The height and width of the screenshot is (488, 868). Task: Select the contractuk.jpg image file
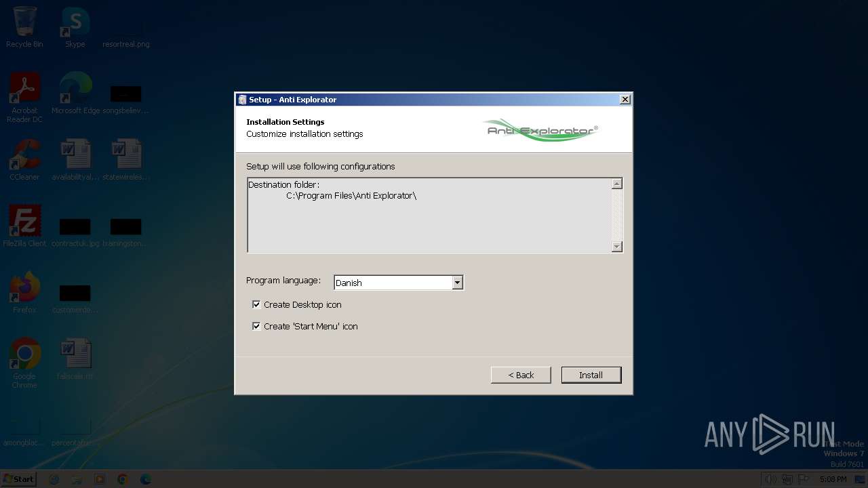(75, 232)
